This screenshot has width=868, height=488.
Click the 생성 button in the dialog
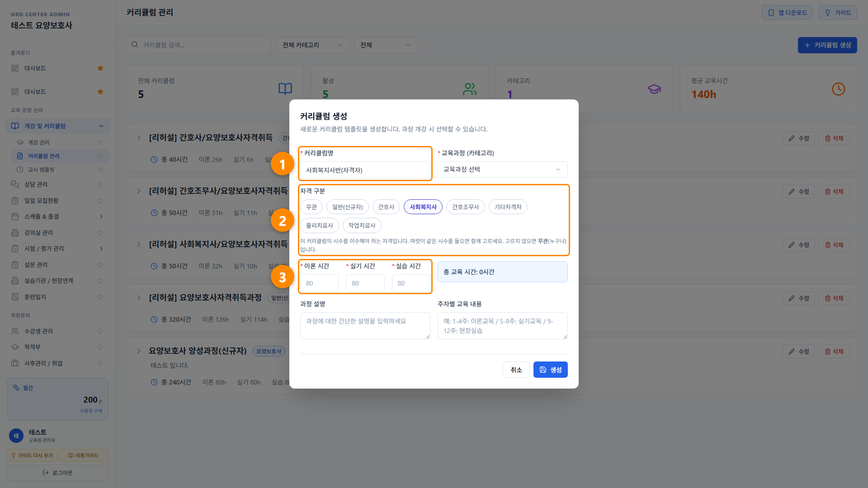[x=551, y=370]
